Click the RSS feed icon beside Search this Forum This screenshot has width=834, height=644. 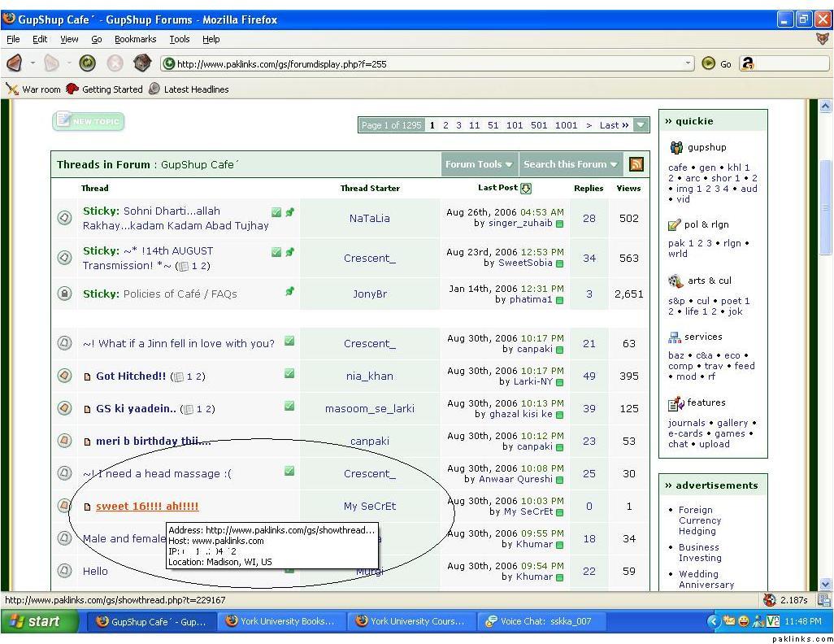click(636, 164)
